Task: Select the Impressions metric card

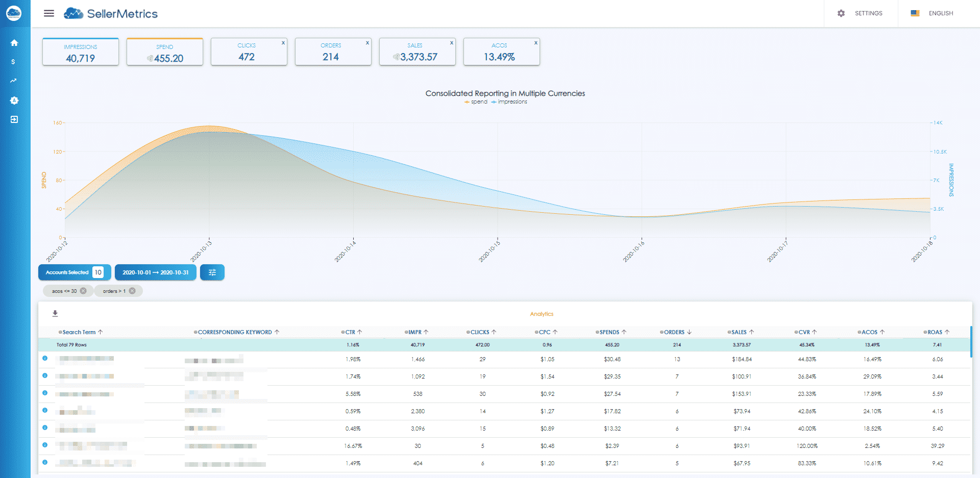Action: tap(81, 52)
